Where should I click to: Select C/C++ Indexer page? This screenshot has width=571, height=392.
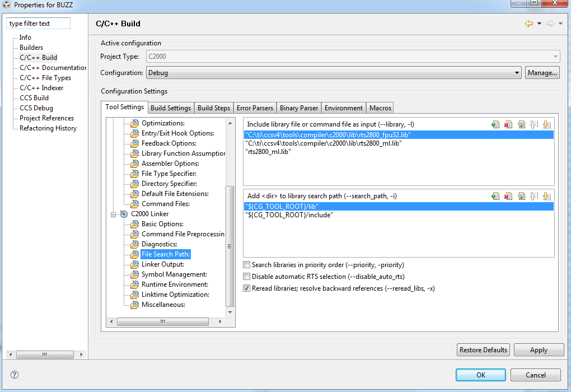tap(41, 88)
